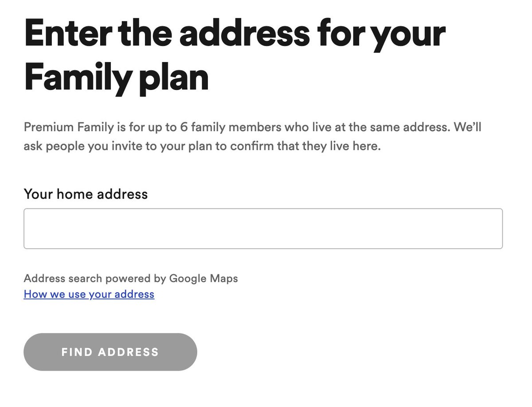Click the 'We'll' text ending the first description line
Screen dimensions: 532x407
466,128
